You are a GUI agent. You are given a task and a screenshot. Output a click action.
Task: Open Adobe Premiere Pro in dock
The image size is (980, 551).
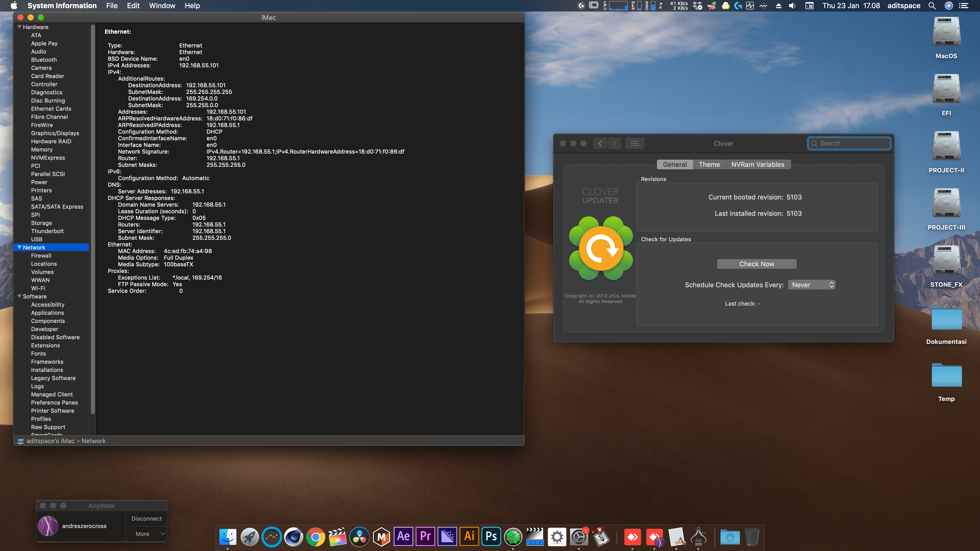425,537
